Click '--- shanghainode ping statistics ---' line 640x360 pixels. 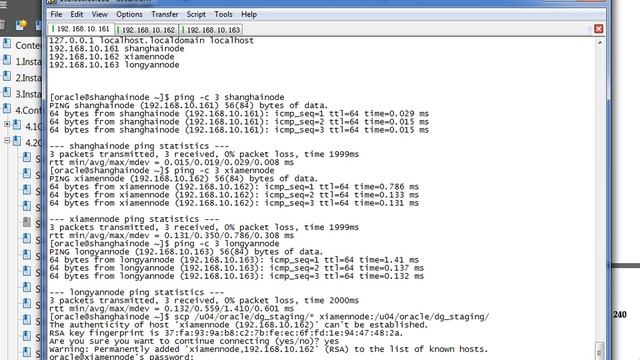[x=139, y=146]
